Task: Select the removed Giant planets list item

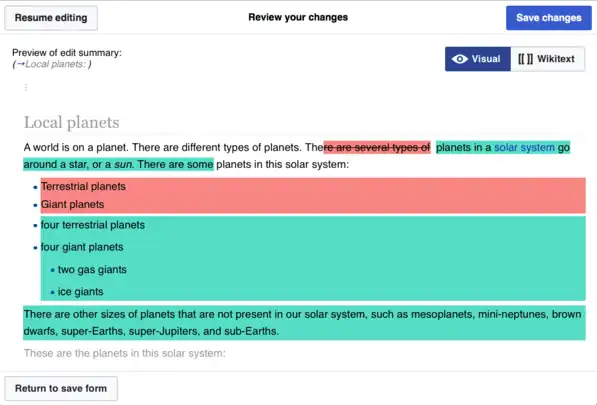Action: pyautogui.click(x=72, y=204)
